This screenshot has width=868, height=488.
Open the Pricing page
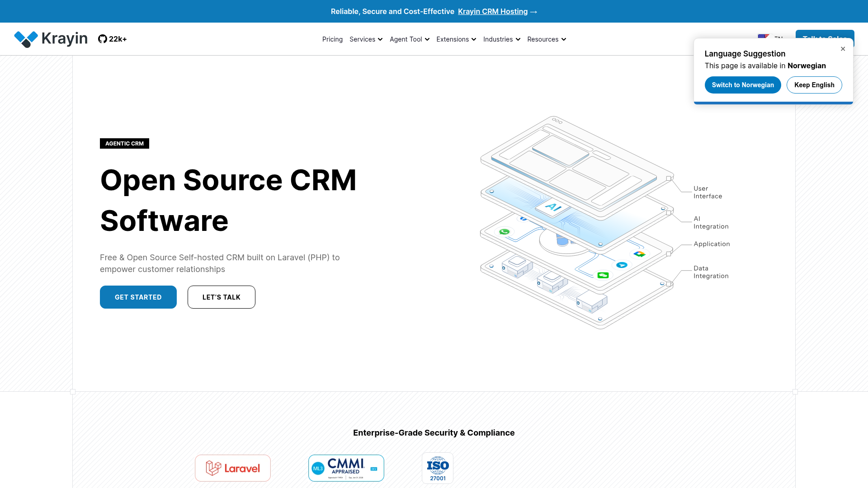tap(332, 39)
